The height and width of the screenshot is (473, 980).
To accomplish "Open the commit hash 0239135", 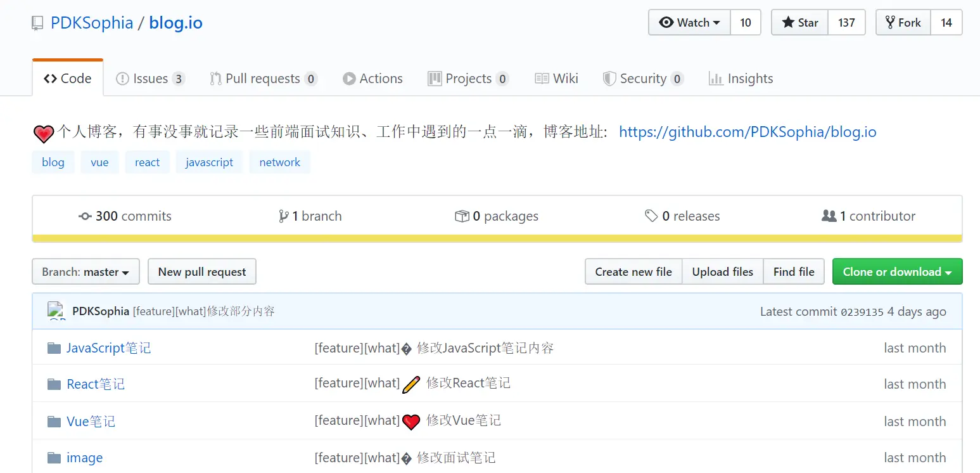I will point(862,312).
